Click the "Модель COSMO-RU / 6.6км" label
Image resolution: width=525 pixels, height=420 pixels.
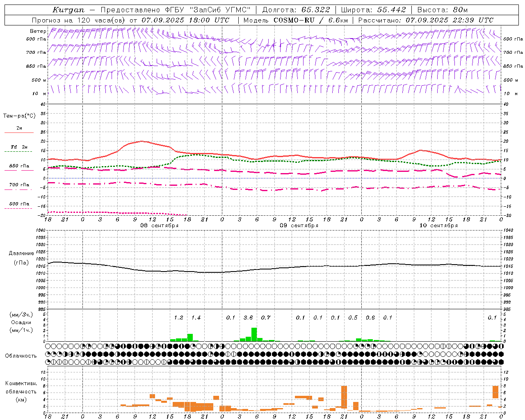tap(296, 20)
